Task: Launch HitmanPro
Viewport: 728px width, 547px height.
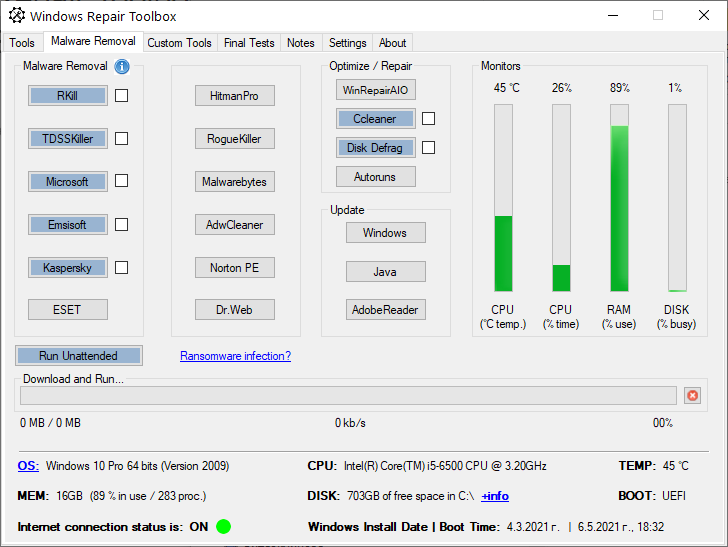Action: click(x=235, y=96)
